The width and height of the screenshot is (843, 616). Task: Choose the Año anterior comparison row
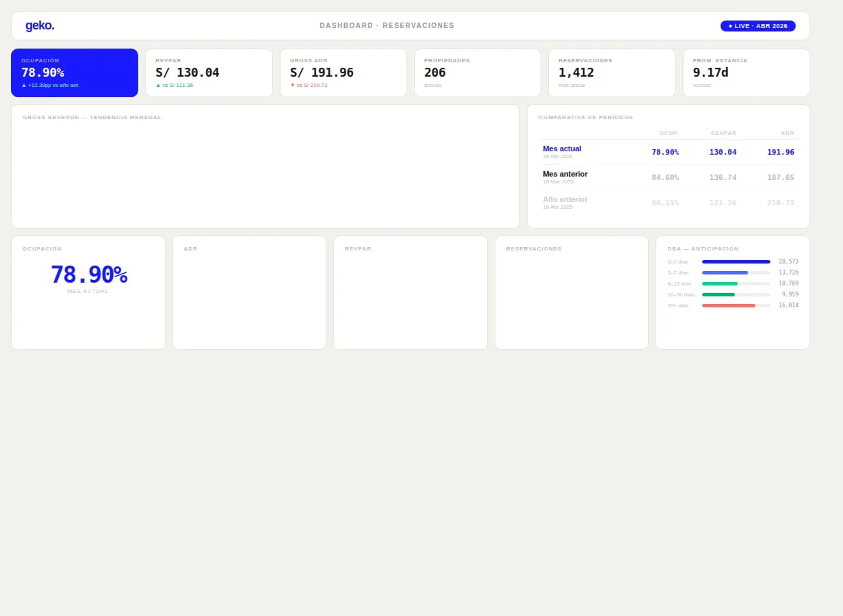669,203
